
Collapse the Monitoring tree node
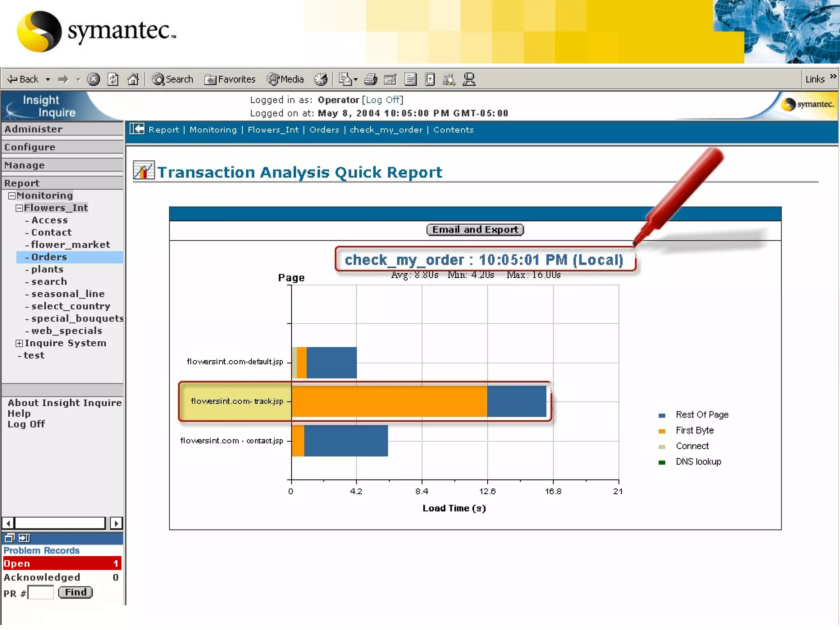12,196
